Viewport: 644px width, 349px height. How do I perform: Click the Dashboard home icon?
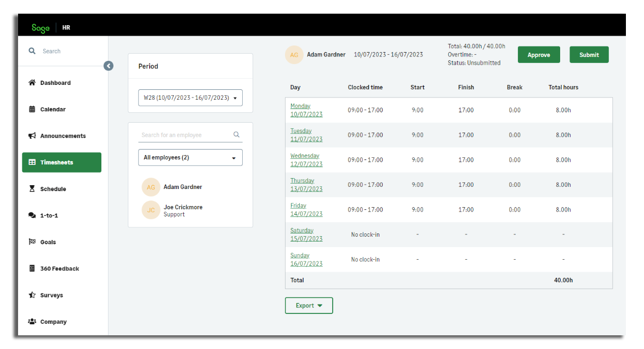pos(32,83)
